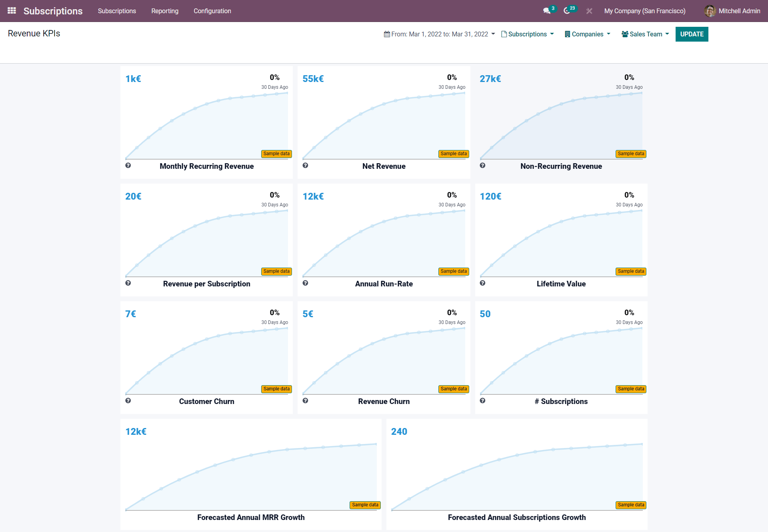Viewport: 768px width, 532px height.
Task: Click the Subscriptions module grid icon
Action: pos(11,10)
